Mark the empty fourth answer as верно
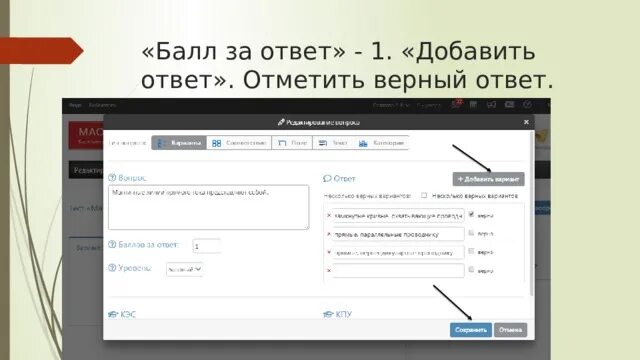This screenshot has width=640, height=360. tap(471, 269)
